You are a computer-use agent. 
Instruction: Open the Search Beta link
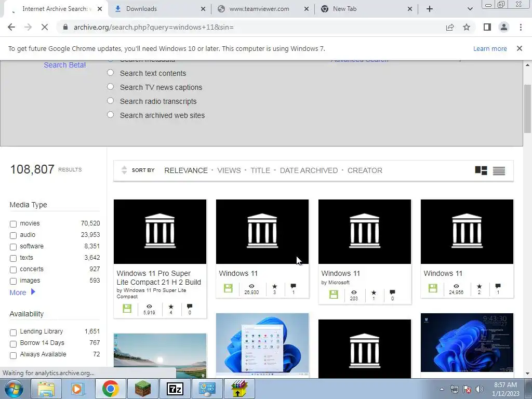click(65, 65)
